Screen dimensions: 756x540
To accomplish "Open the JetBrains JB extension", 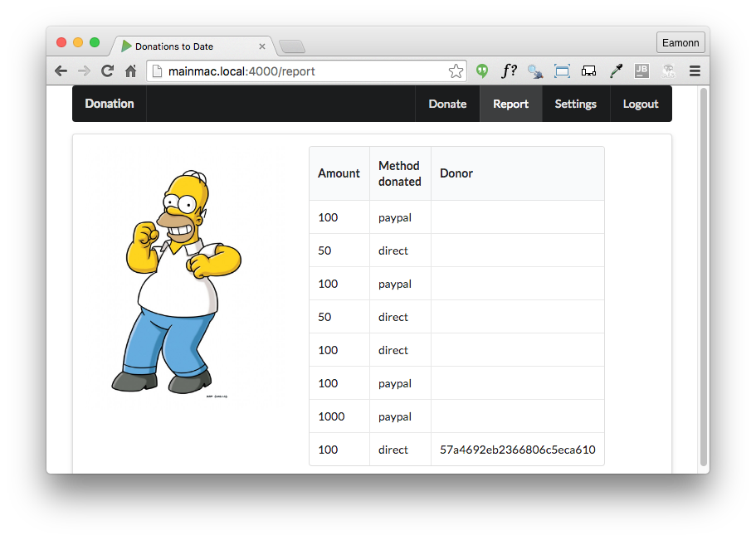I will point(641,71).
